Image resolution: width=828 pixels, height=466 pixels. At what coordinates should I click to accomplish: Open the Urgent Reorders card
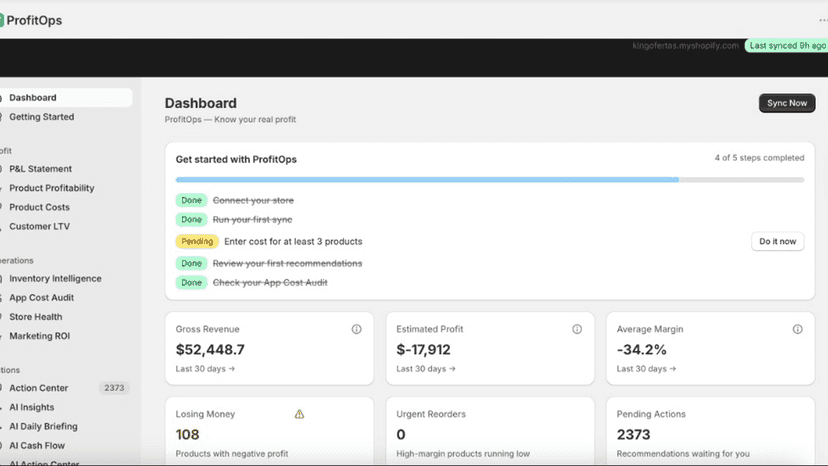pyautogui.click(x=490, y=431)
